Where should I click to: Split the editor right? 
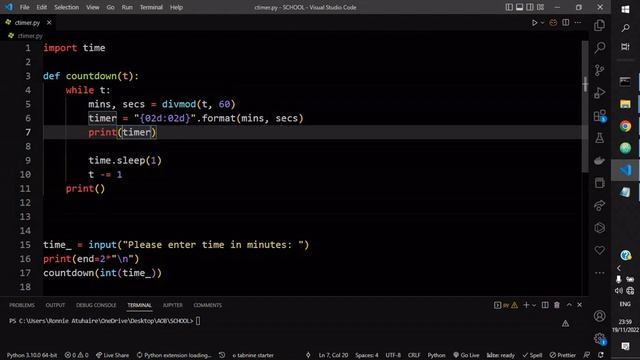566,23
